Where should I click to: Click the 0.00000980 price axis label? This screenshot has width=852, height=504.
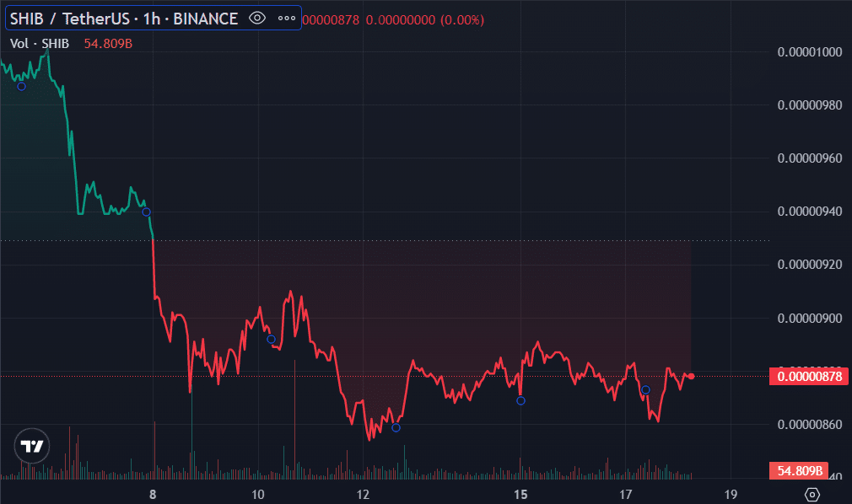pyautogui.click(x=810, y=105)
